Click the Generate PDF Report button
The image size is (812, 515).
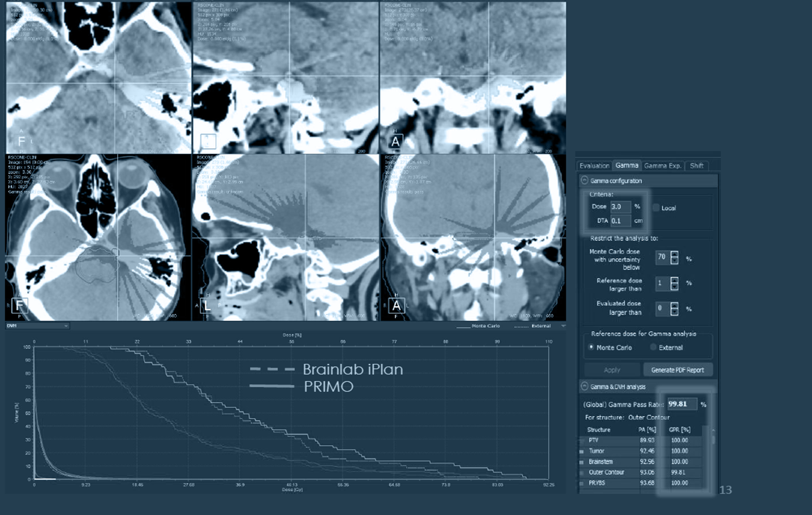pos(677,370)
